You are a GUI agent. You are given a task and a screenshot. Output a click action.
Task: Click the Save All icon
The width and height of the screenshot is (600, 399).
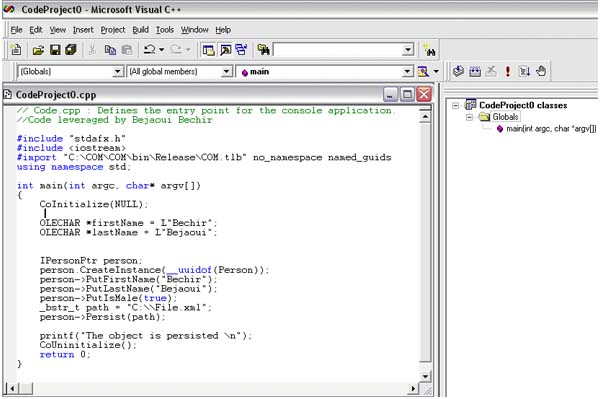pos(71,50)
